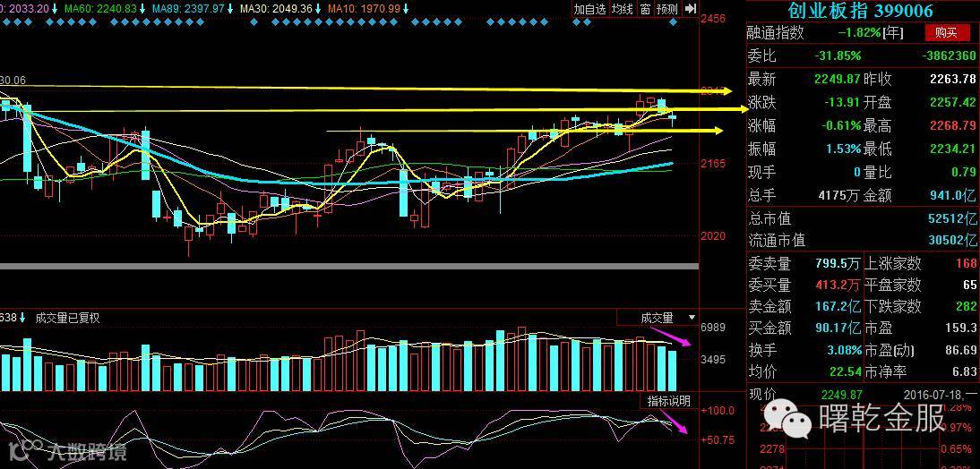Click the 6989 volume axis label
Image resolution: width=980 pixels, height=469 pixels.
[x=713, y=328]
